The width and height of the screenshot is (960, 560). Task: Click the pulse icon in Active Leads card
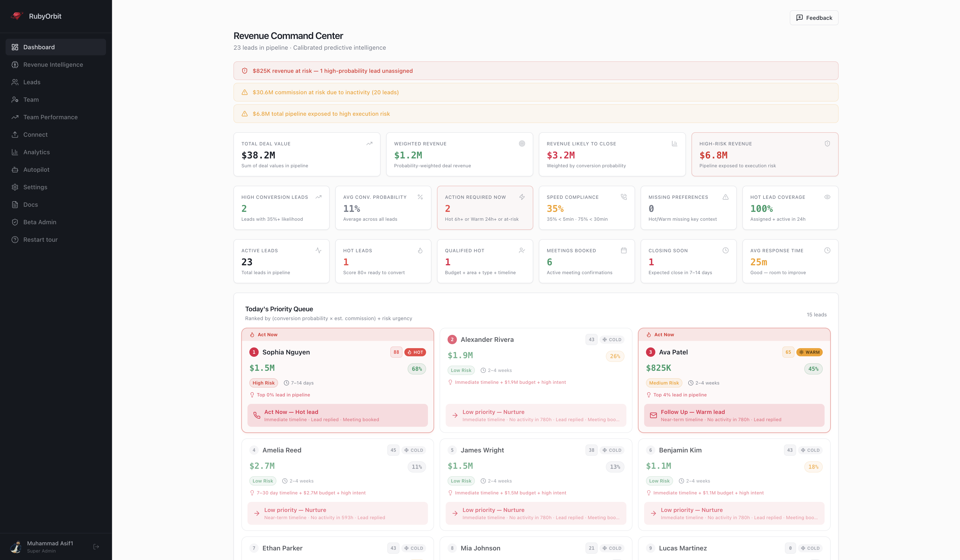(318, 250)
